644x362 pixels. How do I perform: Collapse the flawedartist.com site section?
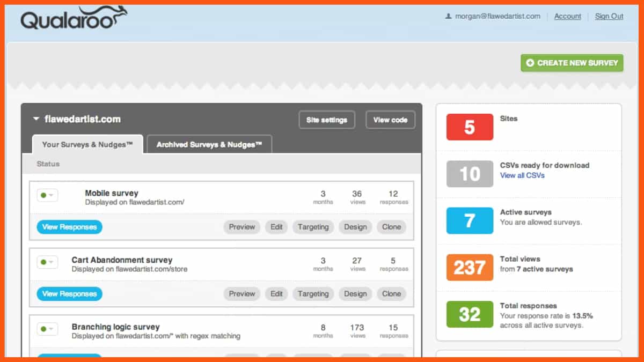[x=36, y=119]
